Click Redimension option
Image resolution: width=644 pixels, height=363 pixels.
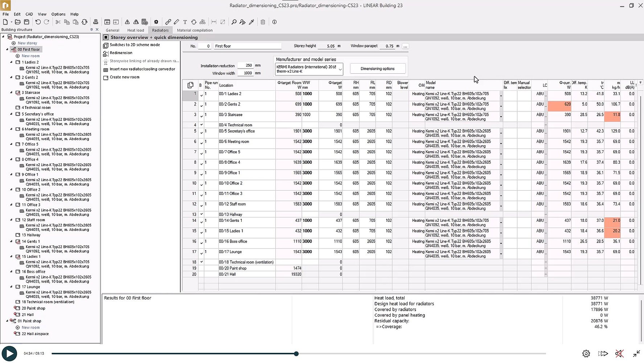point(121,53)
